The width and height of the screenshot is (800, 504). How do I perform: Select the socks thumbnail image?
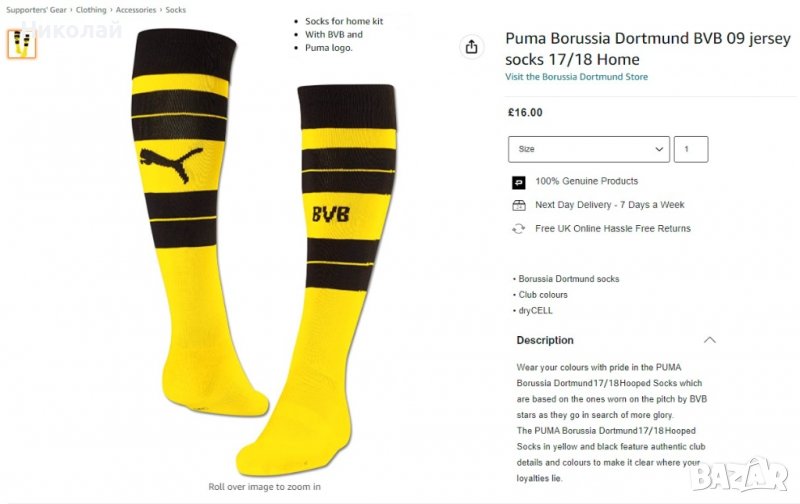click(x=21, y=44)
